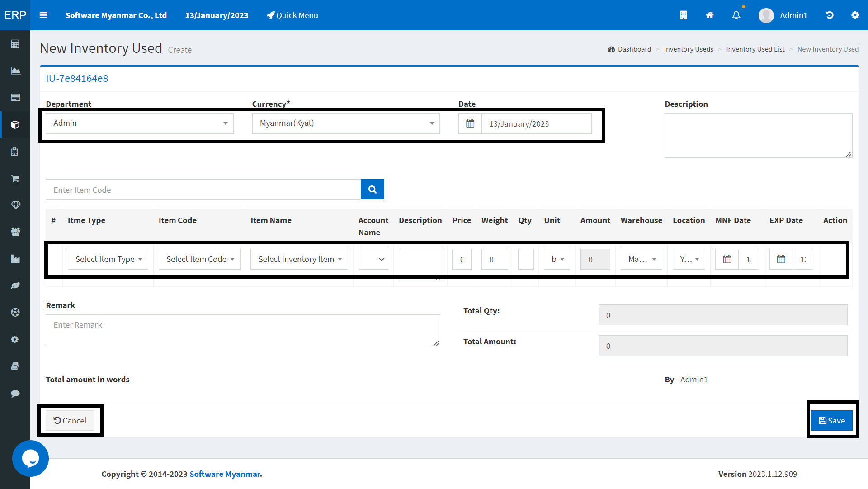
Task: Open the soccer ball sidebar icon
Action: coord(15,312)
